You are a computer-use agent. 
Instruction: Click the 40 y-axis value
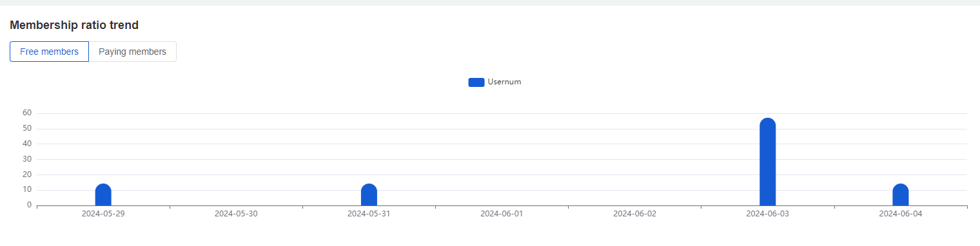click(27, 144)
